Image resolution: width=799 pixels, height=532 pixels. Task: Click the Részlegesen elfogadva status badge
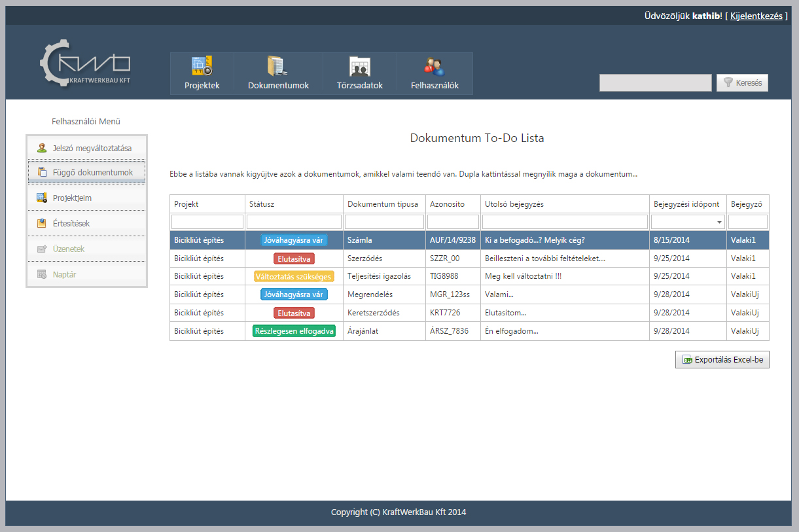294,331
